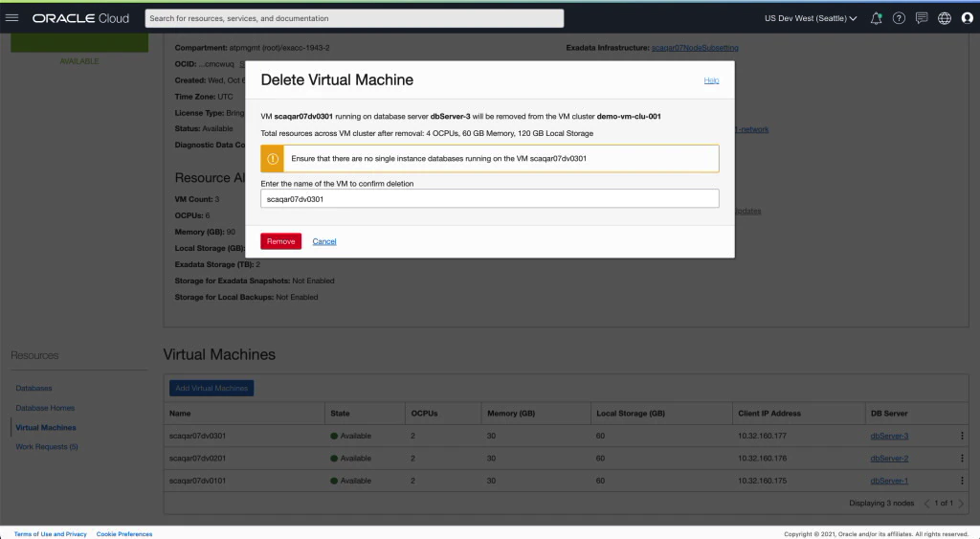Open actions menu for scaqar07dv0301 row
This screenshot has height=539, width=980.
962,436
